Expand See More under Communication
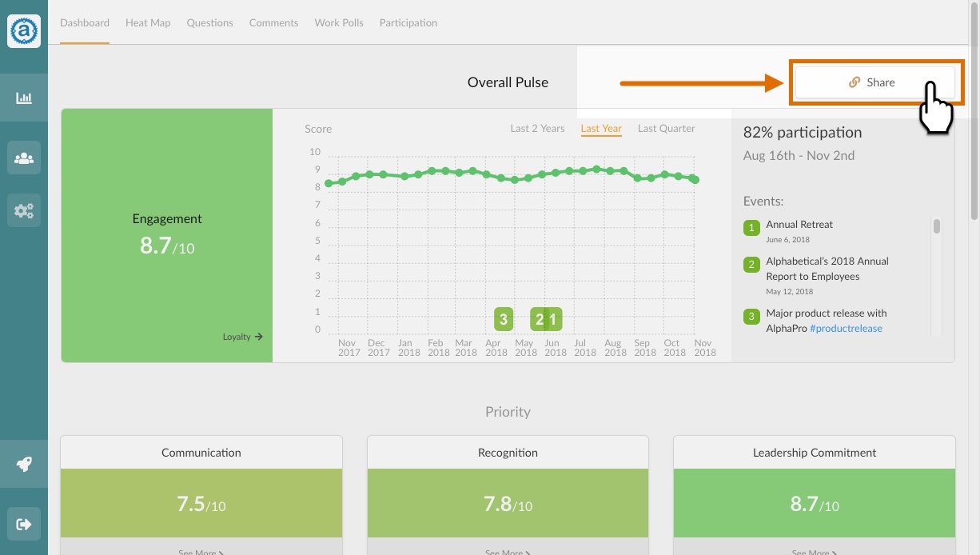This screenshot has width=980, height=555. click(x=201, y=551)
